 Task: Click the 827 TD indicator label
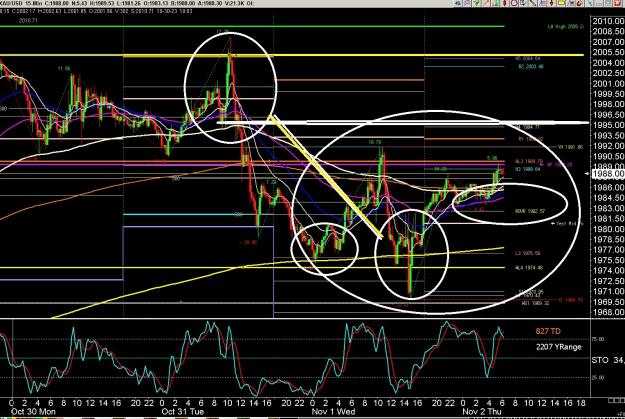[x=548, y=331]
